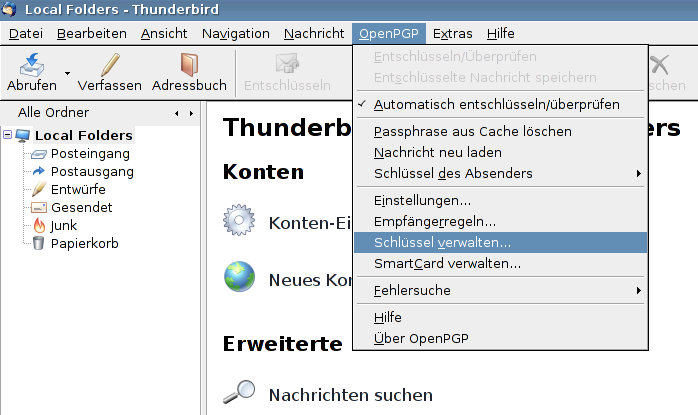The height and width of the screenshot is (415, 698).
Task: Collapse the Local Folders tree node
Action: click(x=9, y=136)
